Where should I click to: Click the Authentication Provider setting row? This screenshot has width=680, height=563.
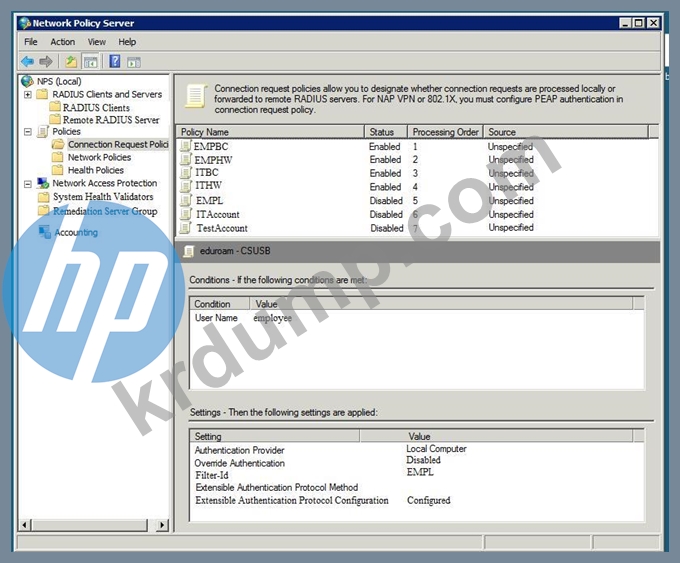pos(417,450)
